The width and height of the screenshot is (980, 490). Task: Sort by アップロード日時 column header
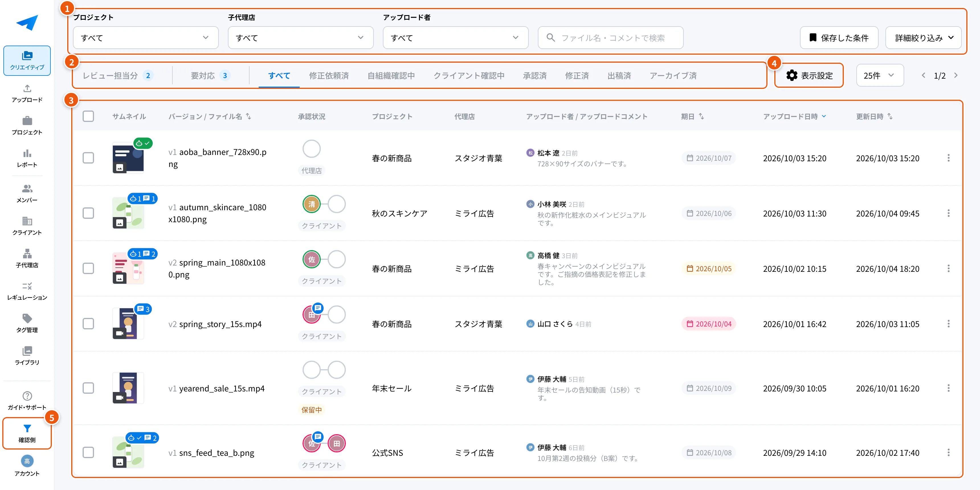pyautogui.click(x=794, y=117)
